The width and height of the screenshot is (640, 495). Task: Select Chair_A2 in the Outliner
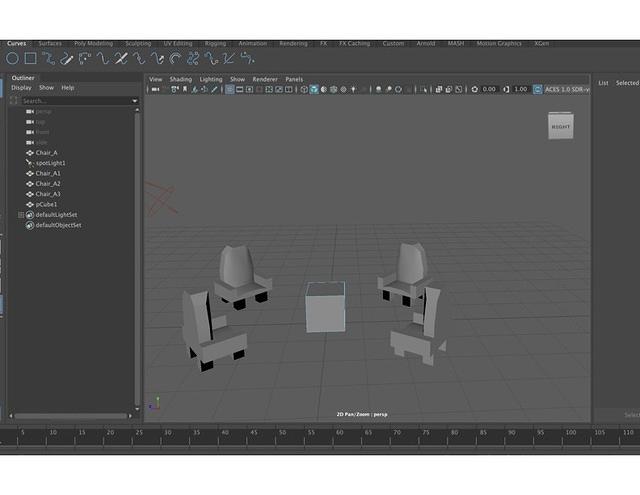pyautogui.click(x=48, y=184)
